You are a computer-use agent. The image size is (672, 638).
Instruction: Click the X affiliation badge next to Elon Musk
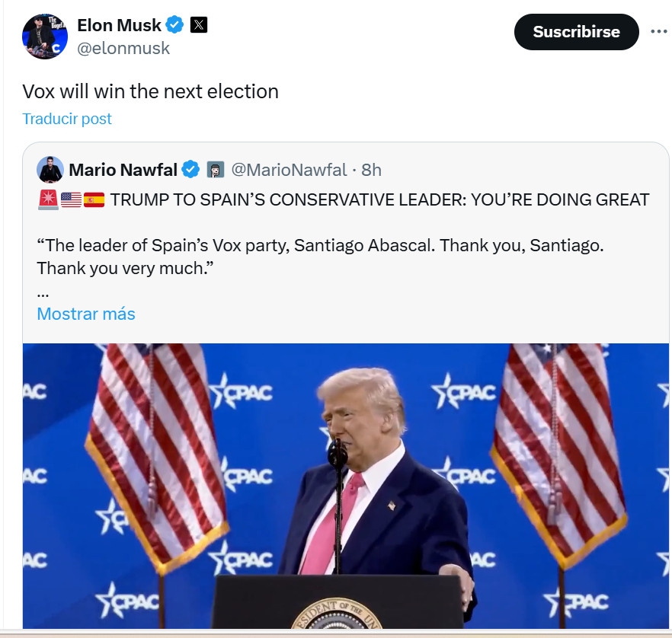198,25
